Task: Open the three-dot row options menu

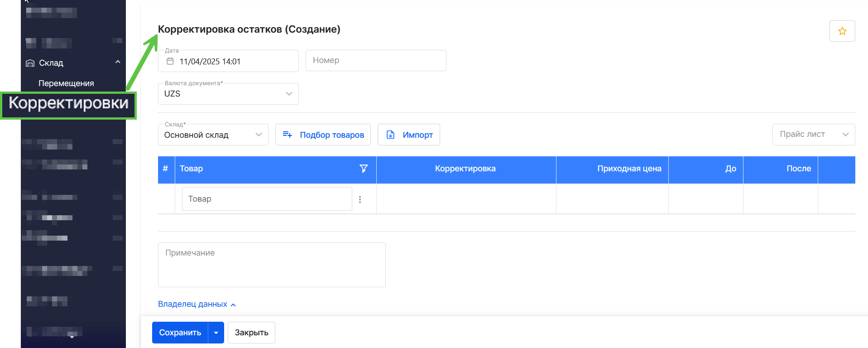Action: (x=360, y=199)
